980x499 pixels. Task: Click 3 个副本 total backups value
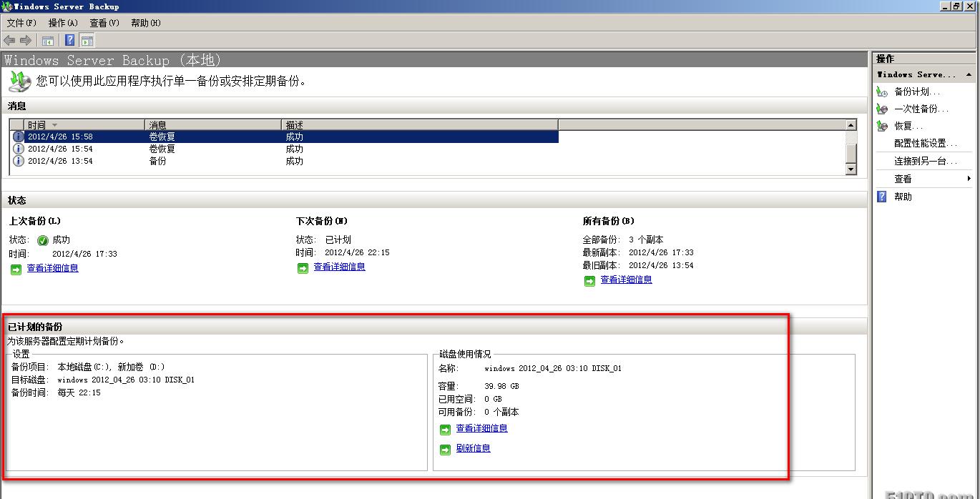coord(646,239)
